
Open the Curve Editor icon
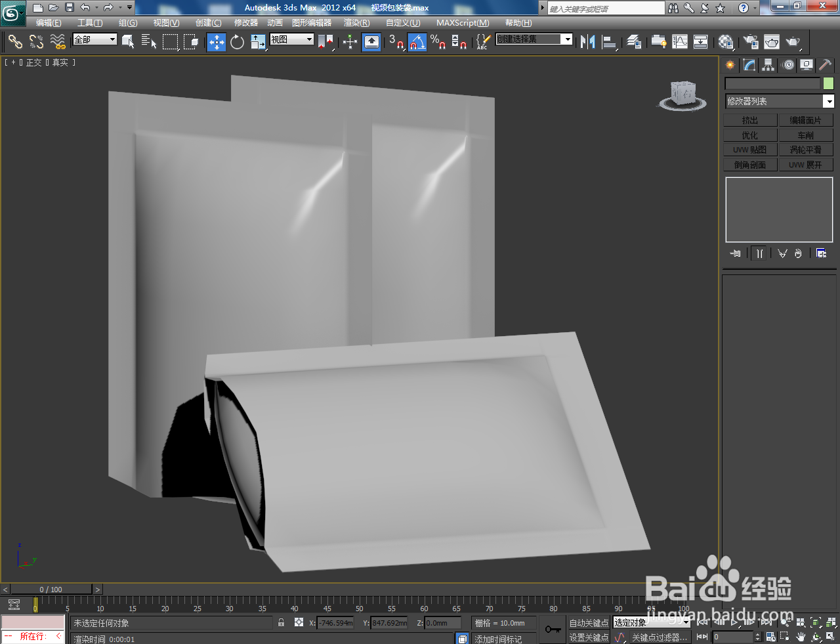680,41
